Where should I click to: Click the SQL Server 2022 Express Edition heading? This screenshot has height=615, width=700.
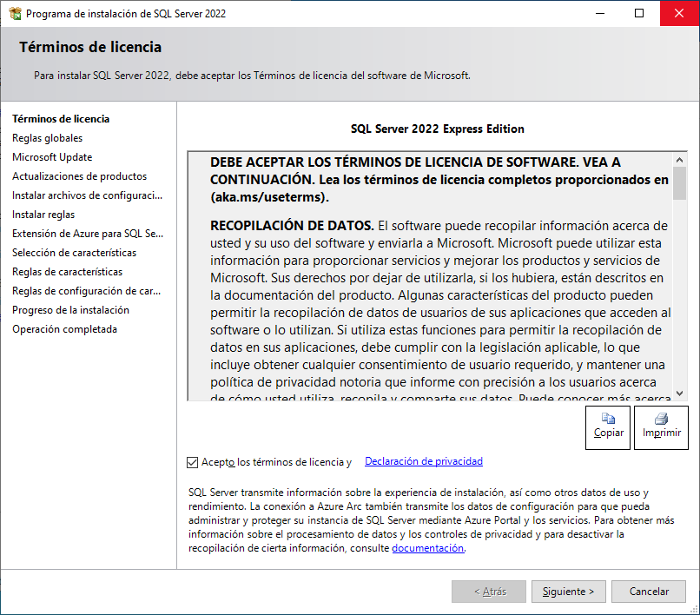pyautogui.click(x=438, y=129)
